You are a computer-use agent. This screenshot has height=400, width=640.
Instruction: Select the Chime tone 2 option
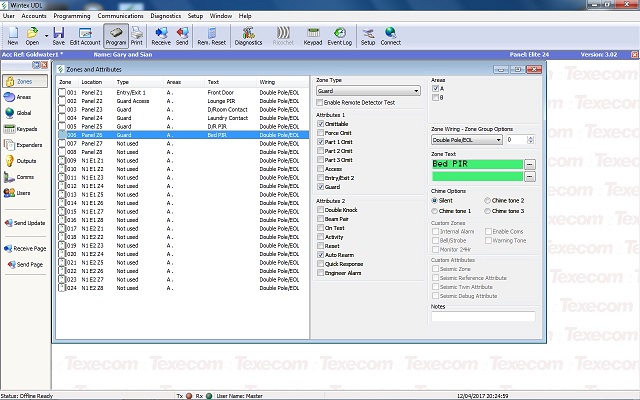[x=488, y=201]
